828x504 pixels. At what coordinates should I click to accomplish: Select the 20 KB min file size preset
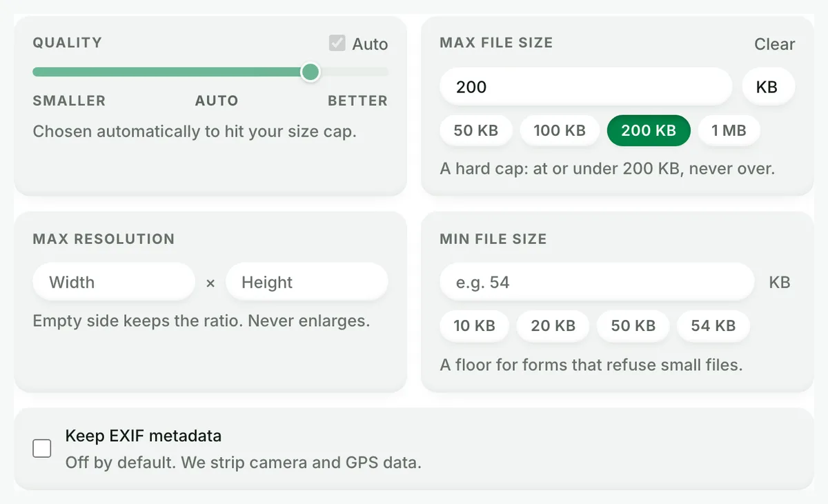(553, 326)
